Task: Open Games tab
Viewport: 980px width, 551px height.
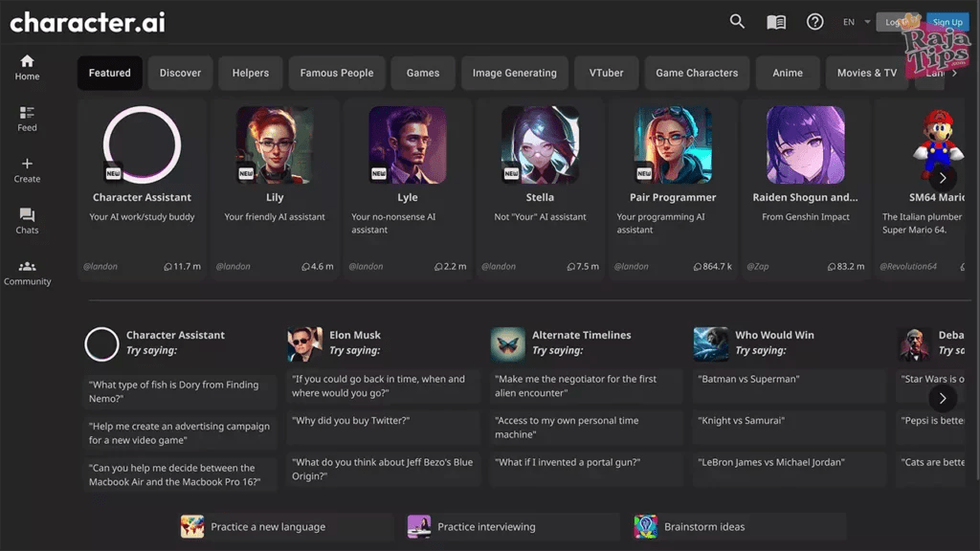Action: tap(422, 73)
